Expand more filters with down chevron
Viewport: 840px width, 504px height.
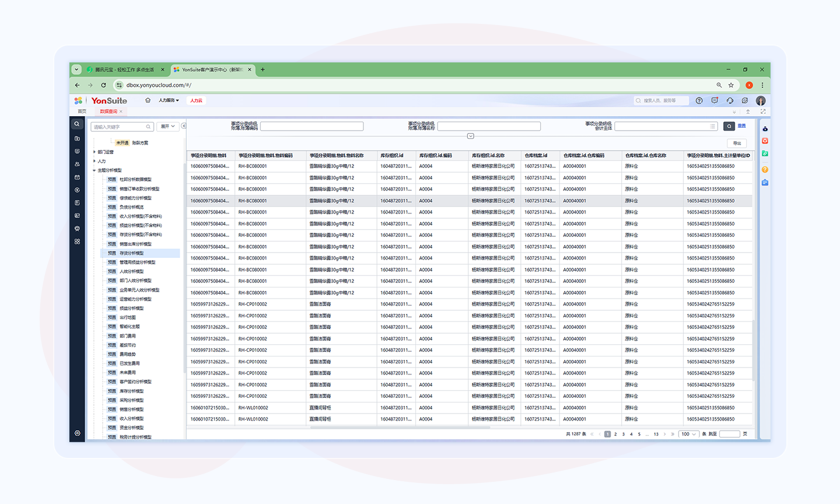pos(470,136)
